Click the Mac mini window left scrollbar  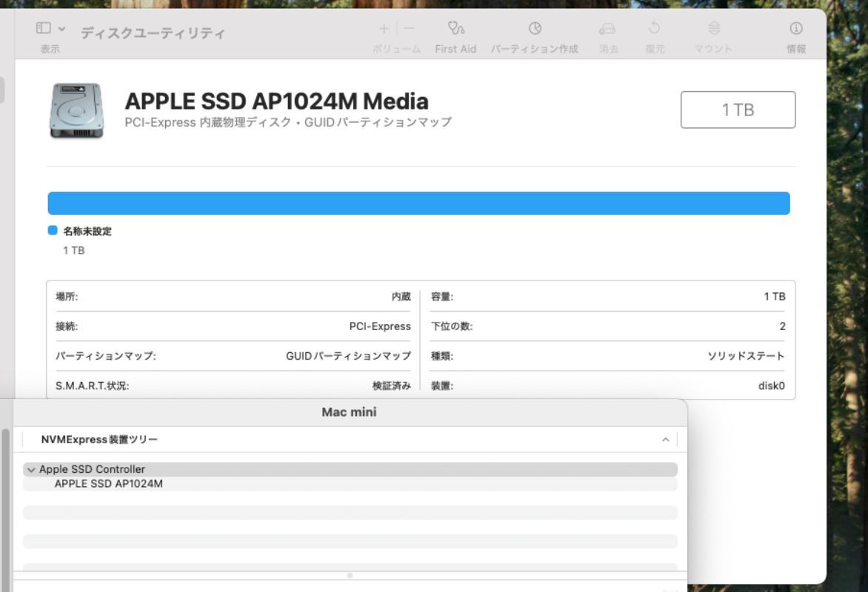(5, 509)
